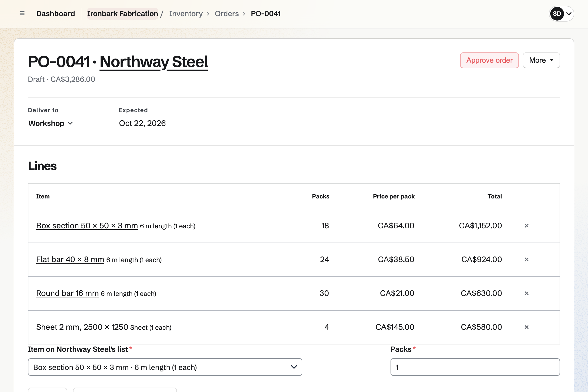Click the PO-0041 breadcrumb entry

coord(266,13)
